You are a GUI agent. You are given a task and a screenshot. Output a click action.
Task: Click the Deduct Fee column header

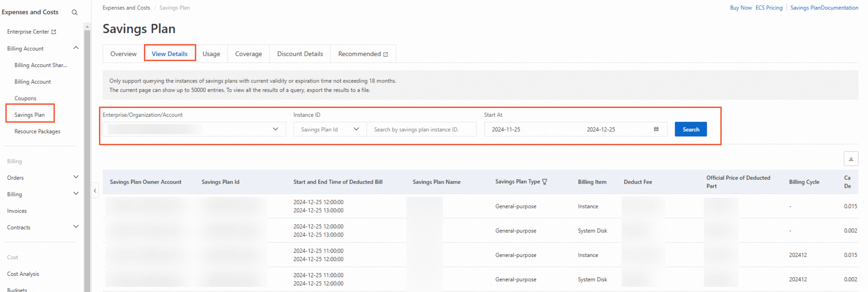637,182
